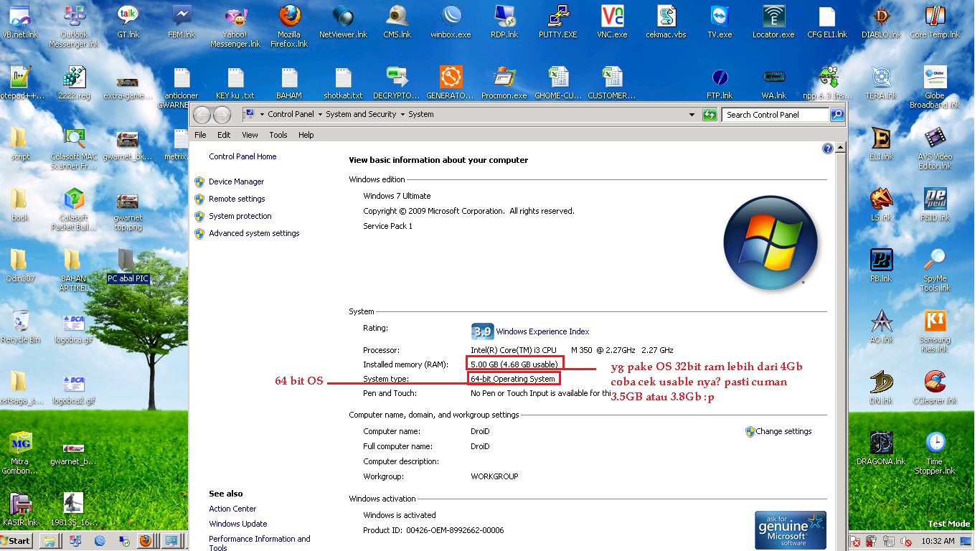Click the Back navigation button
This screenshot has height=551, width=980.
(x=202, y=115)
